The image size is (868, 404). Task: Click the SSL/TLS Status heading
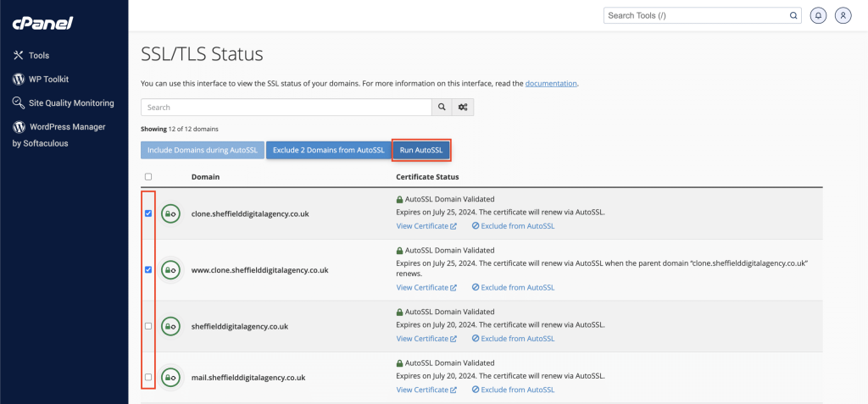202,54
